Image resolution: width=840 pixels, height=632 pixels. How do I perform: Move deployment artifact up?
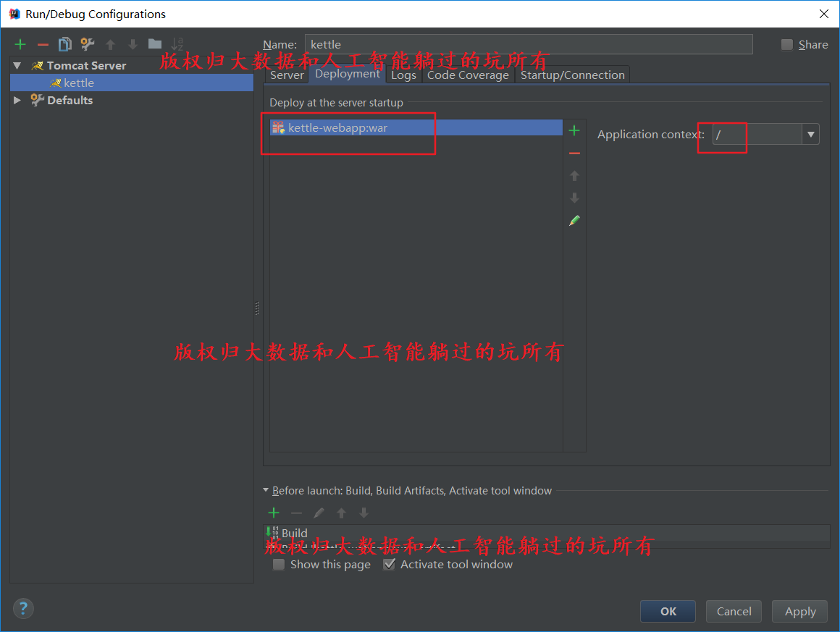pos(574,176)
